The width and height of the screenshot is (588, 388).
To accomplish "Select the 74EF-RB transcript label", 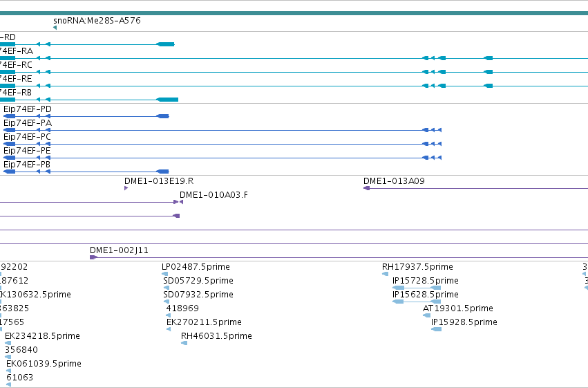I will tap(16, 93).
